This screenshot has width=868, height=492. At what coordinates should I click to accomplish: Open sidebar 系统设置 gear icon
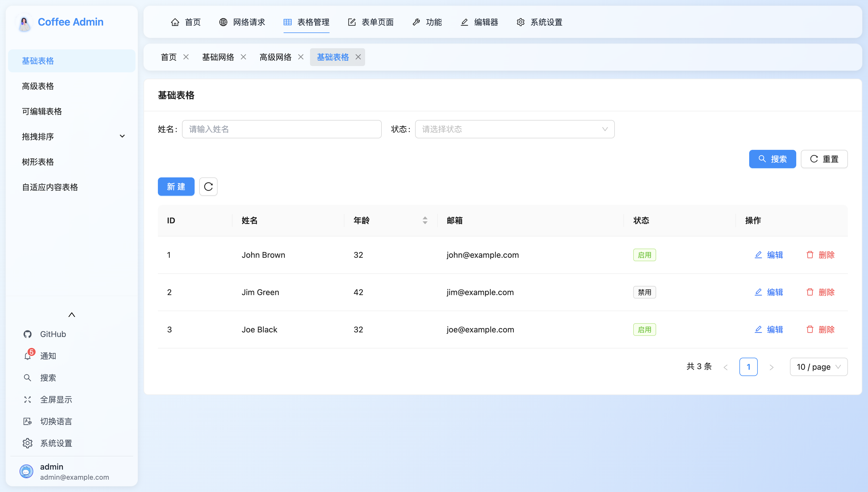click(x=27, y=443)
